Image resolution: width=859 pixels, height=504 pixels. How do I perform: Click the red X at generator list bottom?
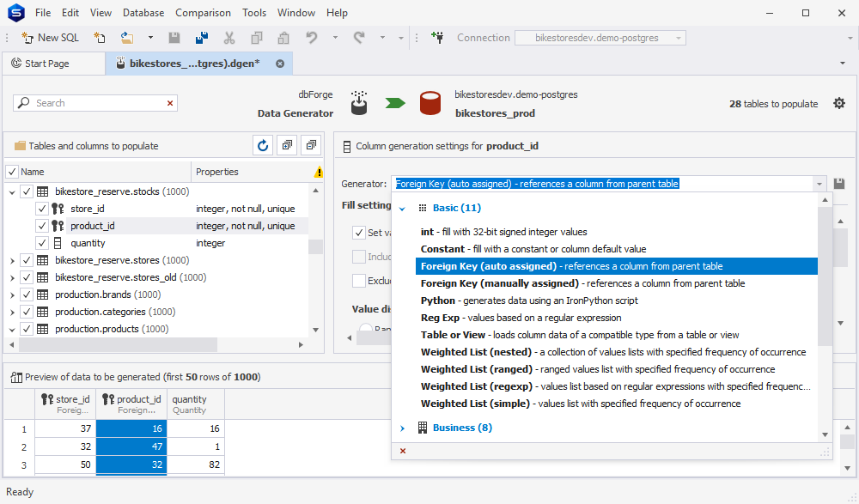click(x=403, y=451)
